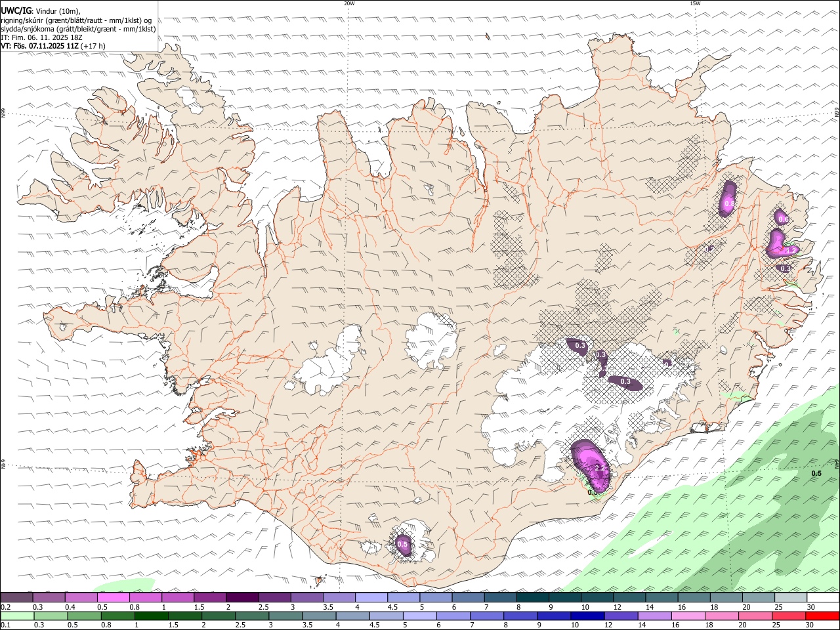Click the red 30 swatch in bottom legend
This screenshot has height=630, width=840.
tap(823, 616)
